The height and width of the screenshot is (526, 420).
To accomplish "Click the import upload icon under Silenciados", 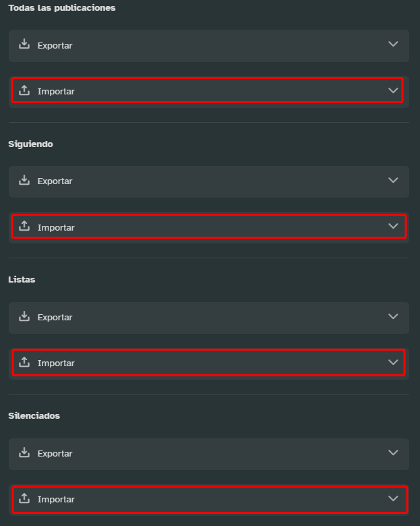I will click(x=24, y=498).
